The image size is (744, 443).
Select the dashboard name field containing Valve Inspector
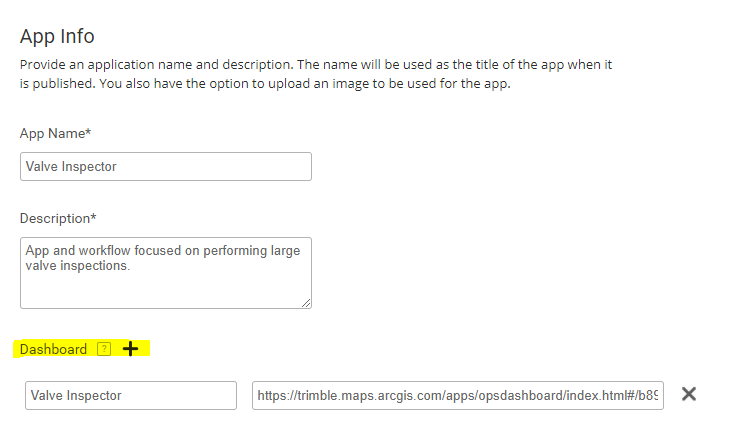(x=130, y=395)
